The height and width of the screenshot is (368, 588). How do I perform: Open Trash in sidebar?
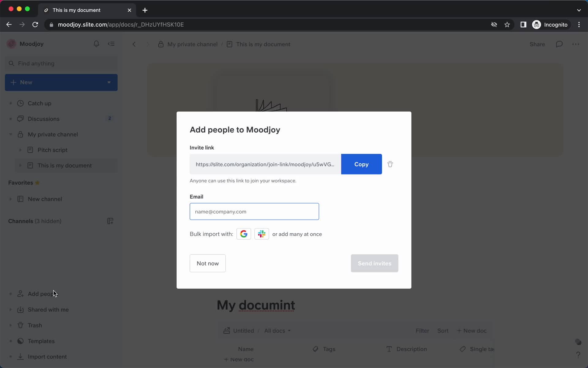coord(35,325)
